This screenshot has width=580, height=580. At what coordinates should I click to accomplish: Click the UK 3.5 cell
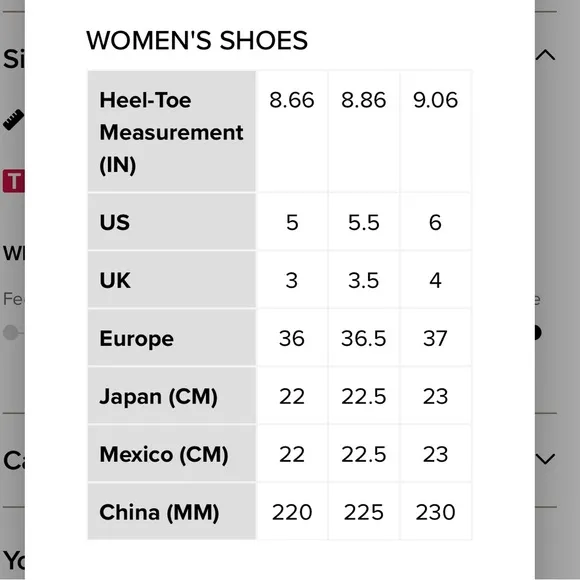pyautogui.click(x=364, y=280)
